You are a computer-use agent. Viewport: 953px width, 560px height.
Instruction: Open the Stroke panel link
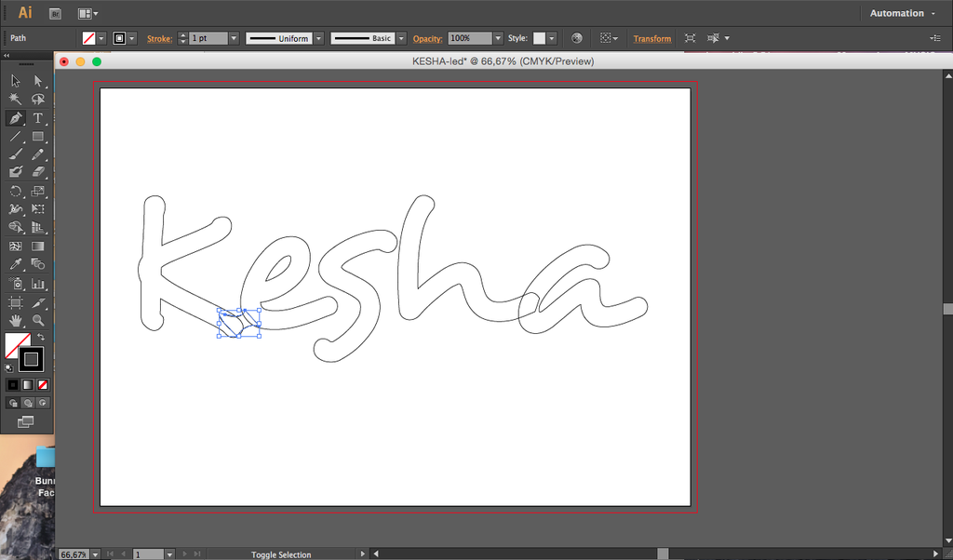click(x=159, y=38)
